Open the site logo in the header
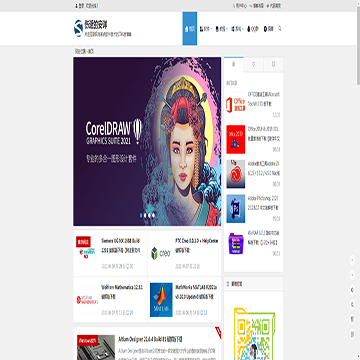 coord(103,28)
